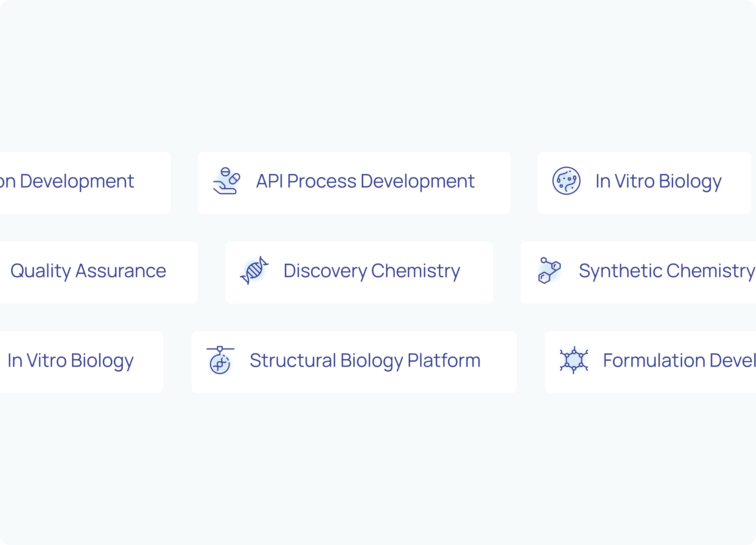Viewport: 756px width, 545px height.
Task: Open the API Process Development card
Action: click(354, 183)
